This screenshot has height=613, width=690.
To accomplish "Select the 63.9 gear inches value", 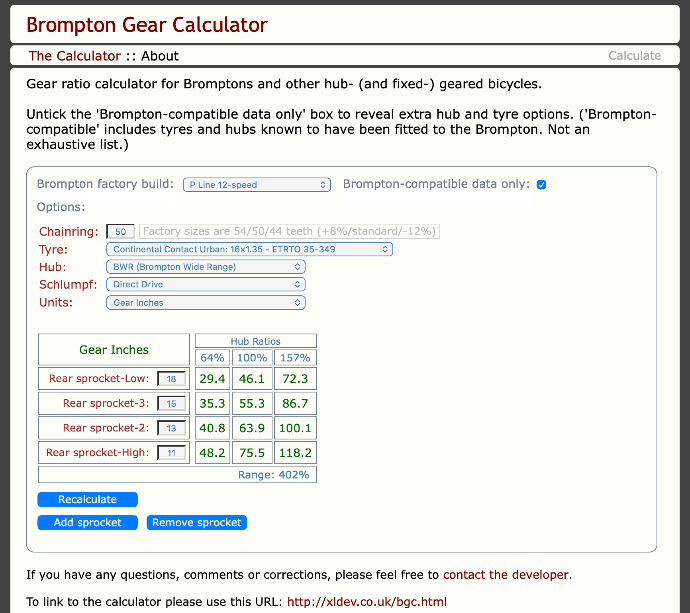I will [x=252, y=428].
